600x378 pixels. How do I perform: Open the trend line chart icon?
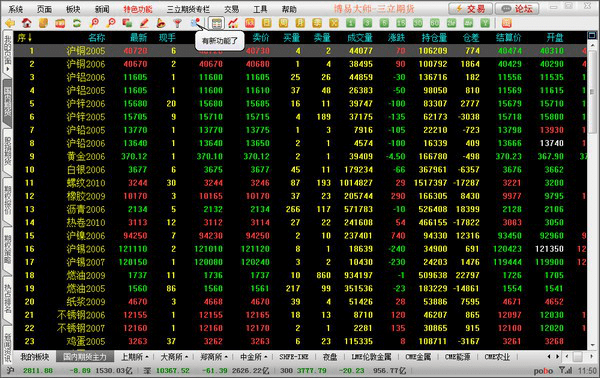click(x=233, y=23)
